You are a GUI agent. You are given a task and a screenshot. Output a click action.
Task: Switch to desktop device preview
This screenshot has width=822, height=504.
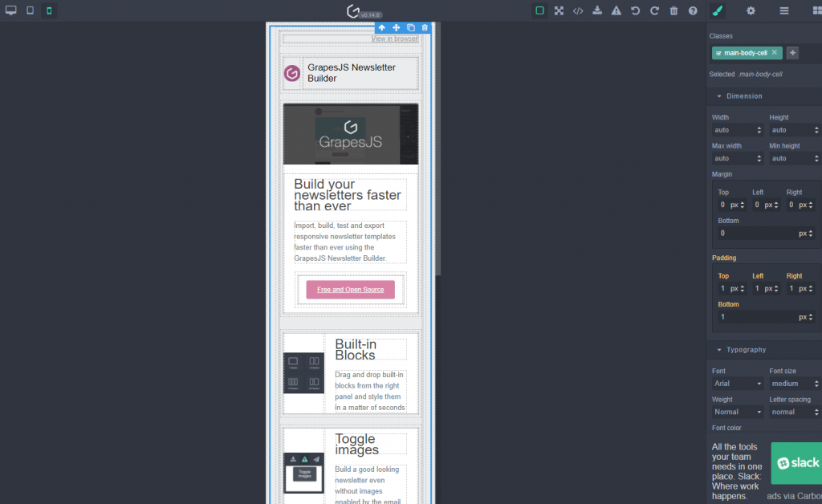tap(10, 10)
